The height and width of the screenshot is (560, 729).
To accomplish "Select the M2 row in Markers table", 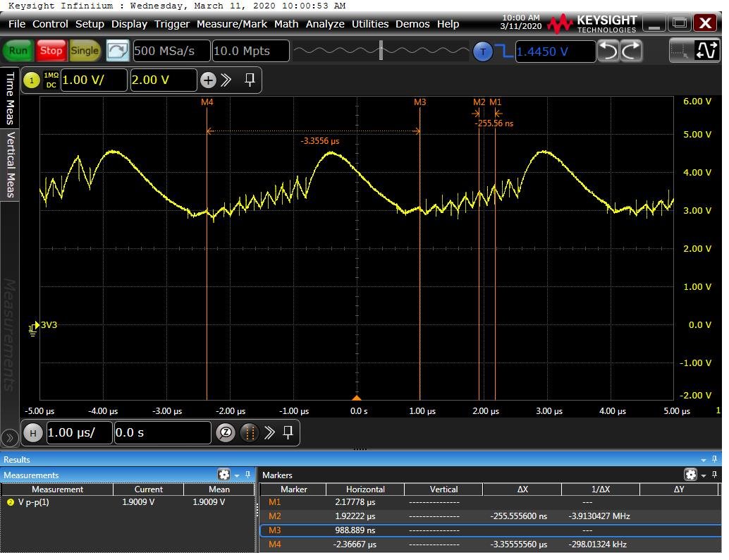I will click(490, 517).
